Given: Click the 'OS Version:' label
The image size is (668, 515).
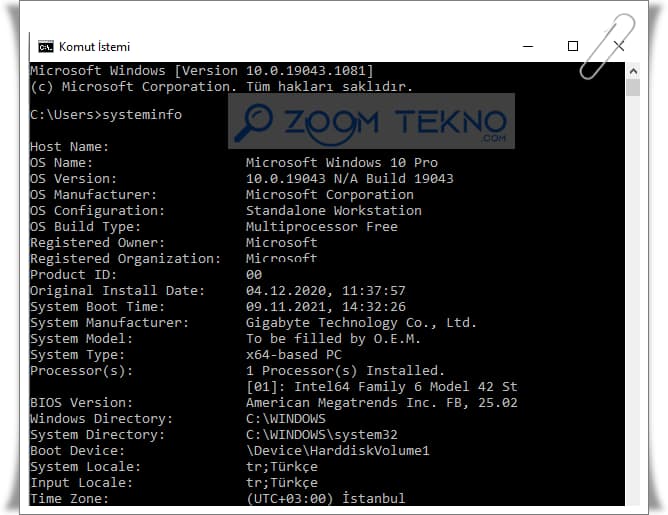Looking at the screenshot, I should click(x=73, y=178).
